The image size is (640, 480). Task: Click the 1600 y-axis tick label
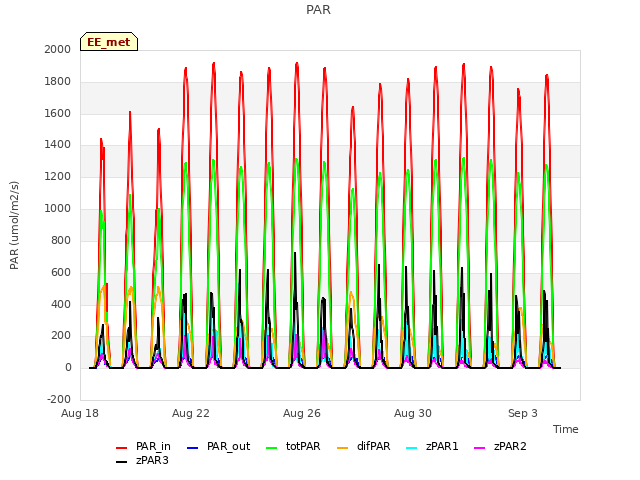tap(58, 113)
